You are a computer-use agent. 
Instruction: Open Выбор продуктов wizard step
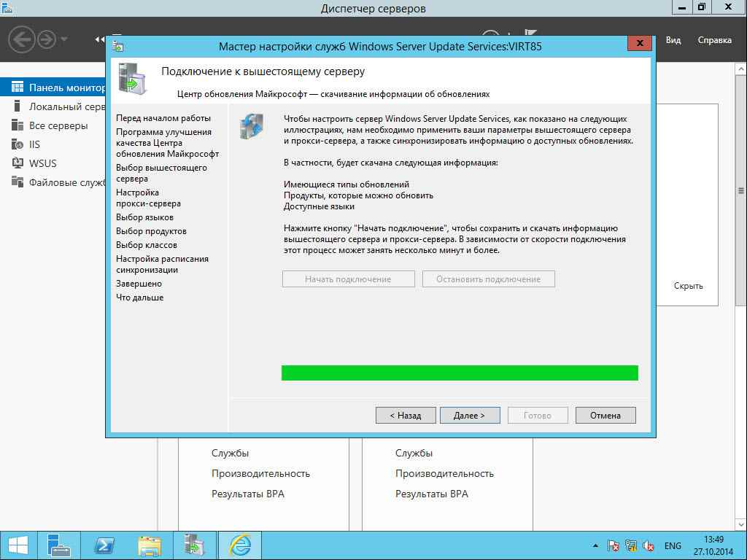pos(151,231)
